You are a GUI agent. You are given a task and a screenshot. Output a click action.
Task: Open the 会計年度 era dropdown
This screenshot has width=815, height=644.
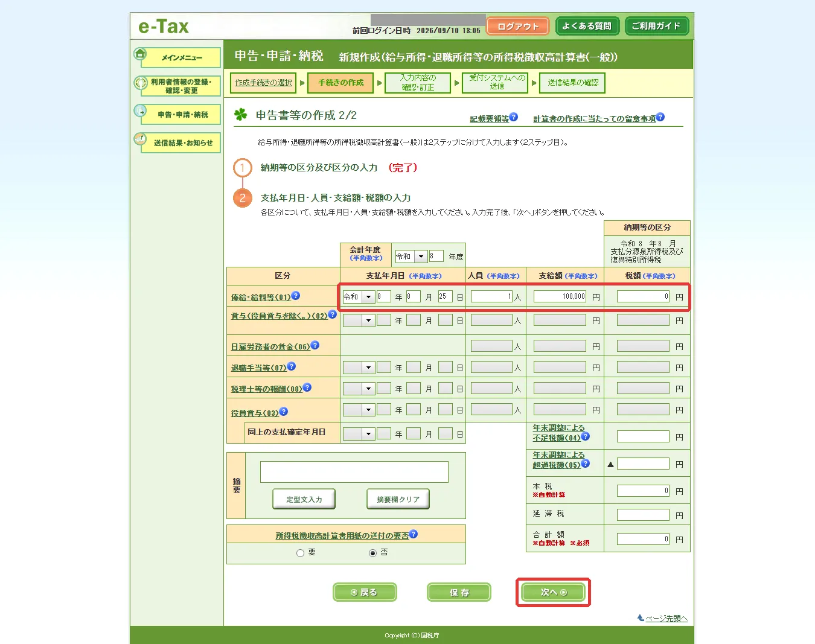tap(411, 257)
